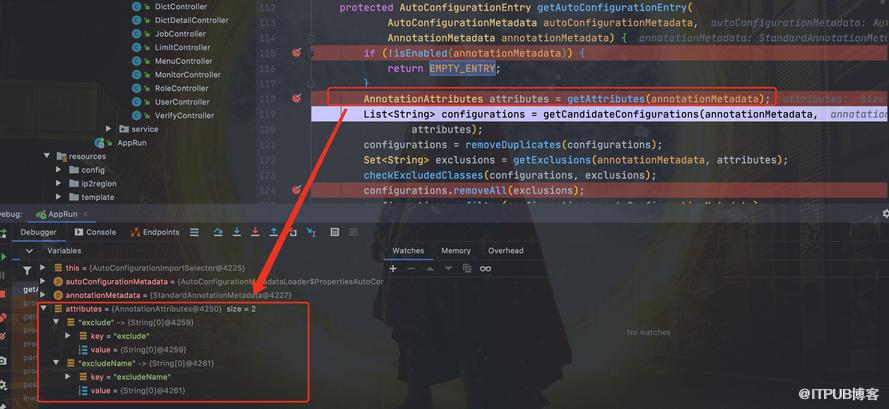Click the frames filter funnel icon
The height and width of the screenshot is (409, 889).
click(27, 271)
